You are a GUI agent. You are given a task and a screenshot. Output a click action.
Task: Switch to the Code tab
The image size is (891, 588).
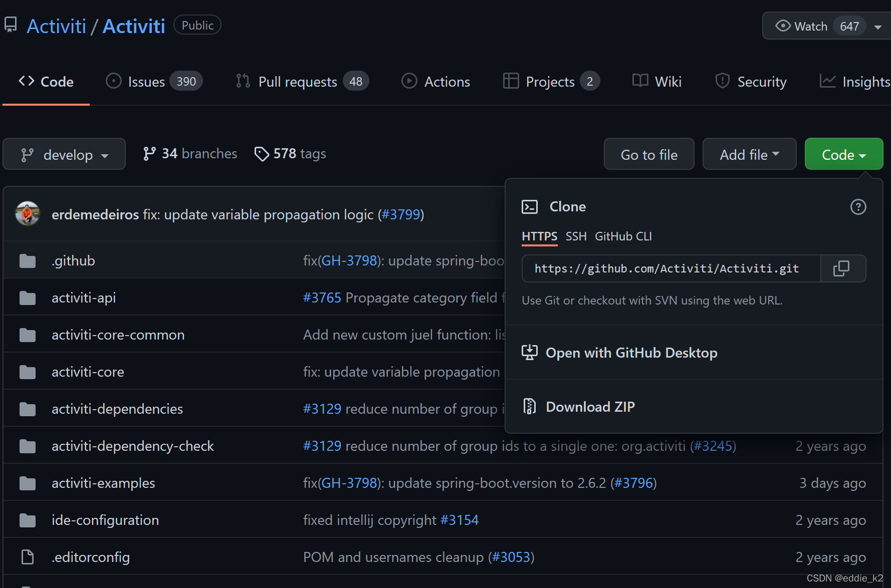(x=46, y=82)
